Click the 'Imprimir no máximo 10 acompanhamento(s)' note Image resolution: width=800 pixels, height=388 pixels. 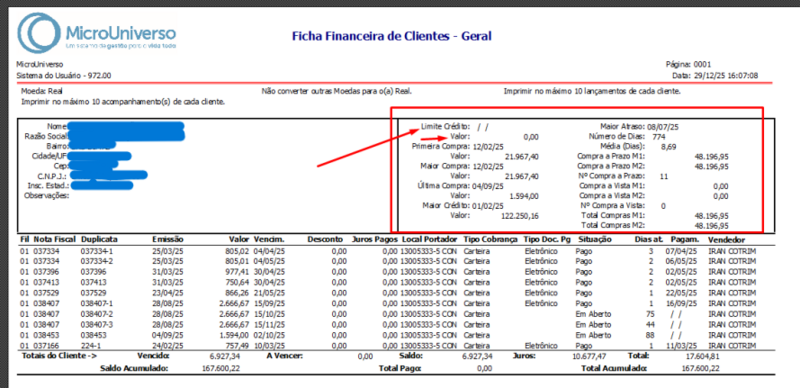[123, 102]
